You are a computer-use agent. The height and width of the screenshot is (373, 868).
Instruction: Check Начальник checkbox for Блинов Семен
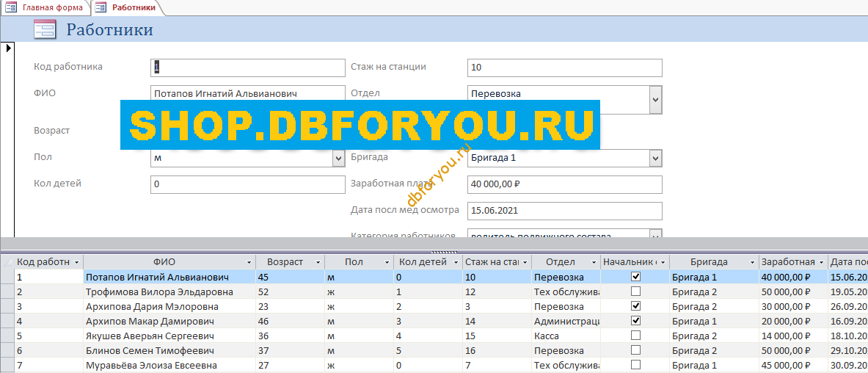pyautogui.click(x=636, y=350)
